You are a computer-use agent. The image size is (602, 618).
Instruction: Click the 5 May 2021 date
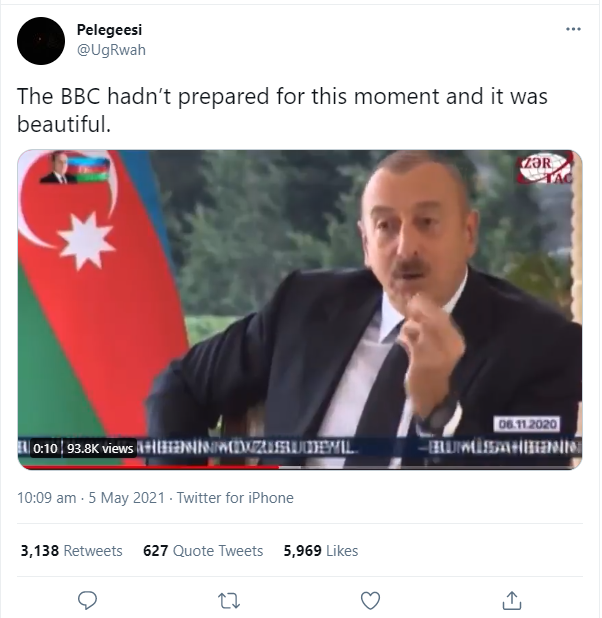126,498
